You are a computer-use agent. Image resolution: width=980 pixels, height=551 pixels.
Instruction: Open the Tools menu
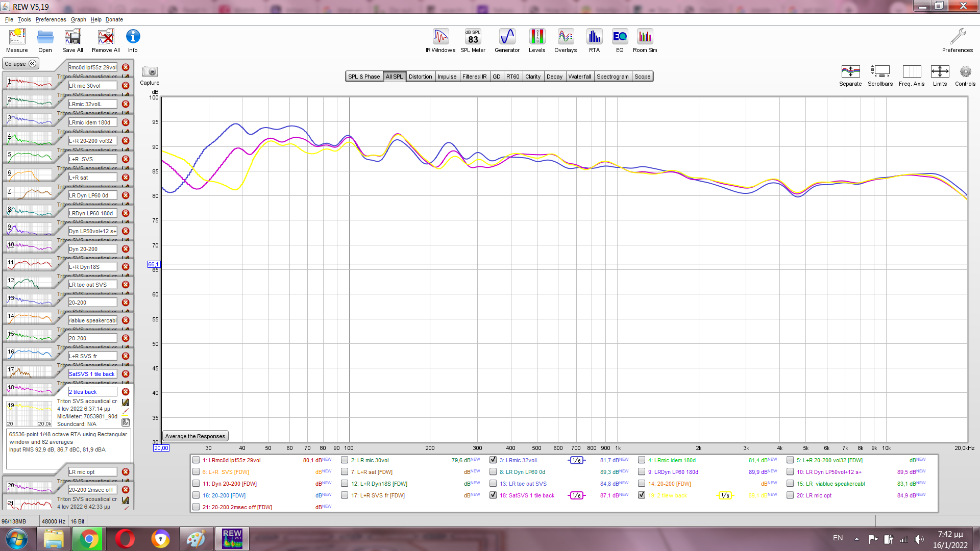tap(24, 19)
